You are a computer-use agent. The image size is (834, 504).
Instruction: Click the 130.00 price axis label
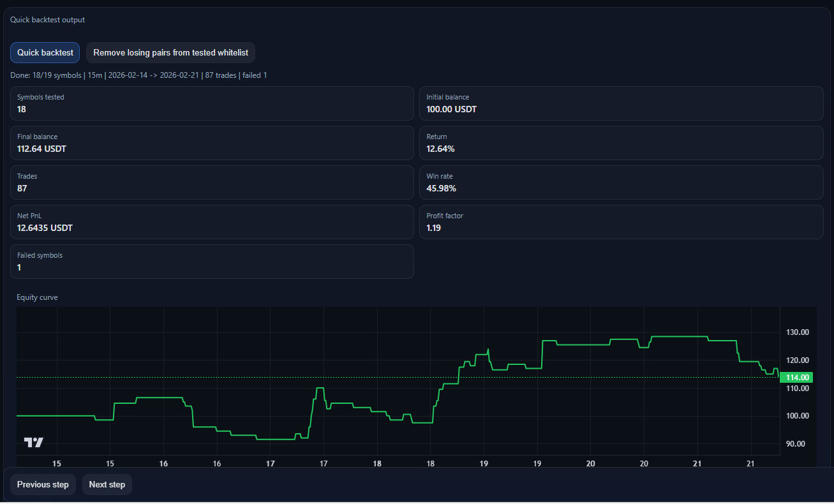[x=796, y=332]
